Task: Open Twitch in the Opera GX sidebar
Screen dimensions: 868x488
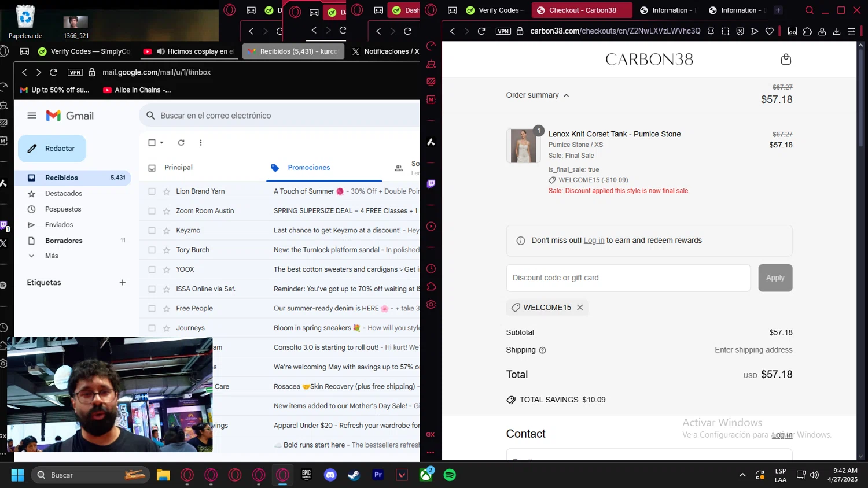Action: point(431,184)
